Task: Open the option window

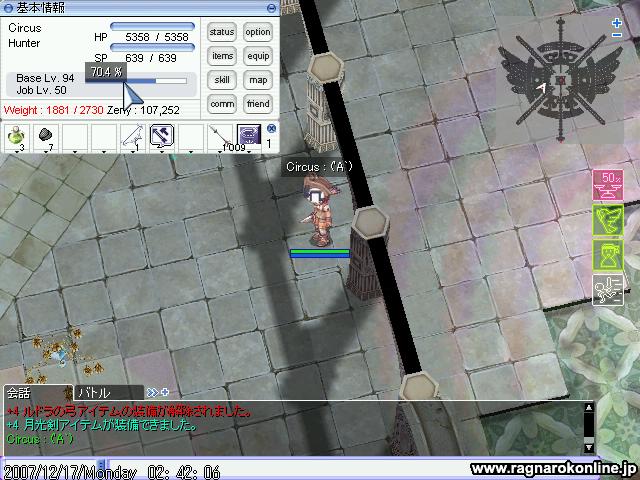Action: (258, 32)
